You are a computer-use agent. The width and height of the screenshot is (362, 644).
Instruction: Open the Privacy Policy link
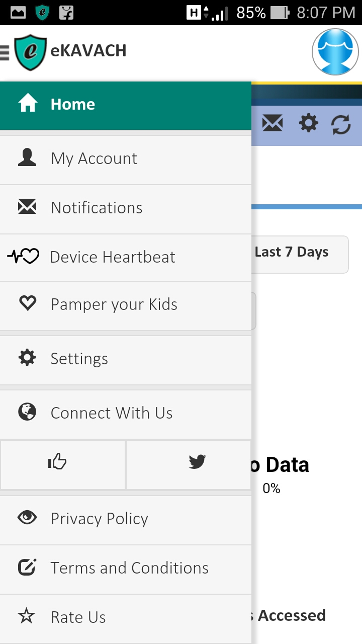click(x=126, y=519)
